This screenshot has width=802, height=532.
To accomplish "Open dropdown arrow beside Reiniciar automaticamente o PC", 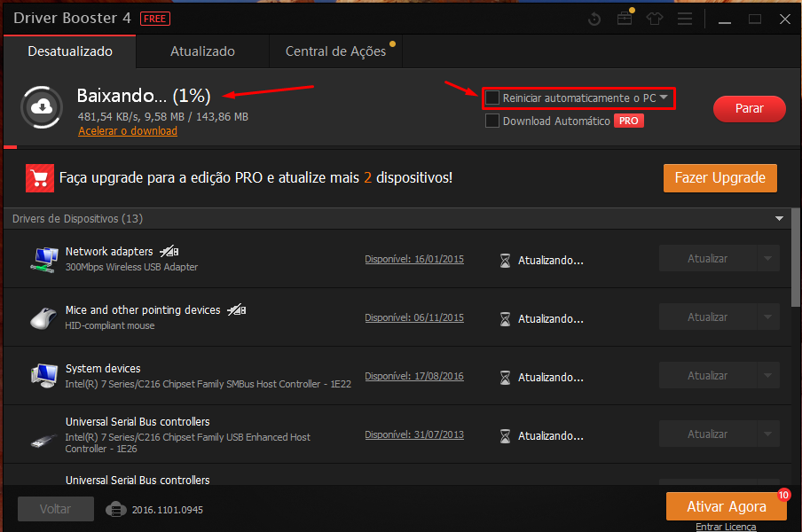I will pos(664,98).
